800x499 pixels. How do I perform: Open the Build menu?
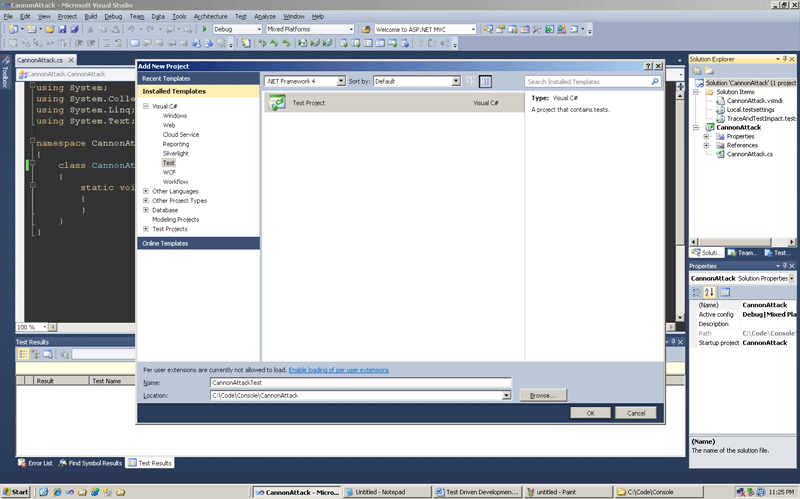[x=91, y=16]
